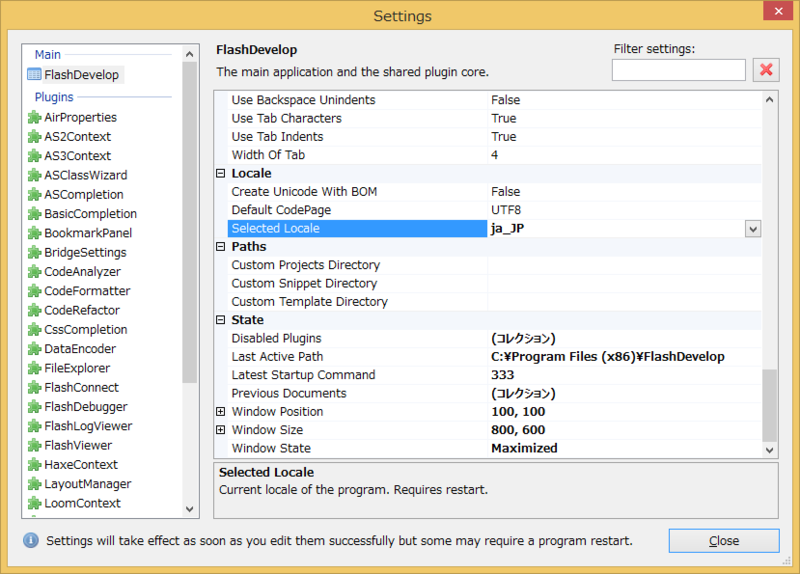Image resolution: width=800 pixels, height=574 pixels.
Task: Click the LayoutManager plugin icon
Action: [x=34, y=484]
